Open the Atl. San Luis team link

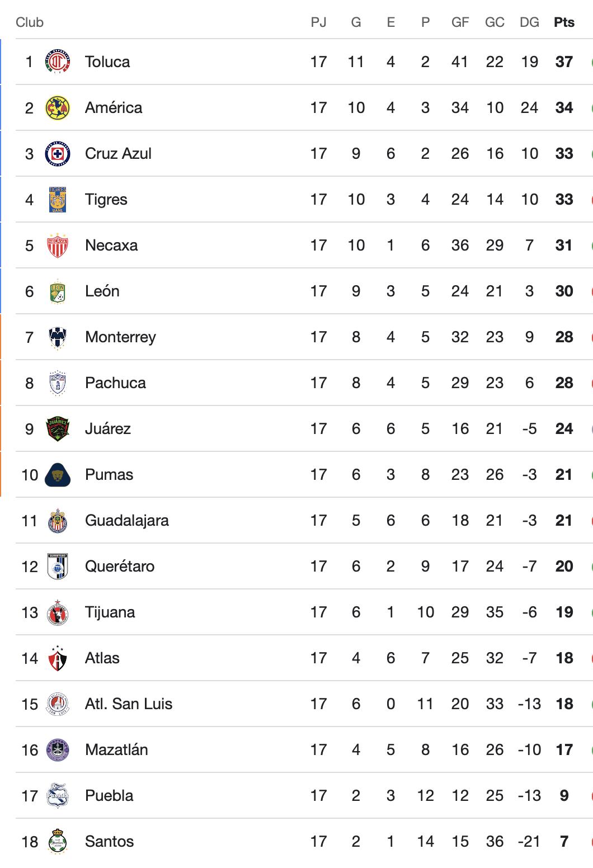pyautogui.click(x=129, y=704)
